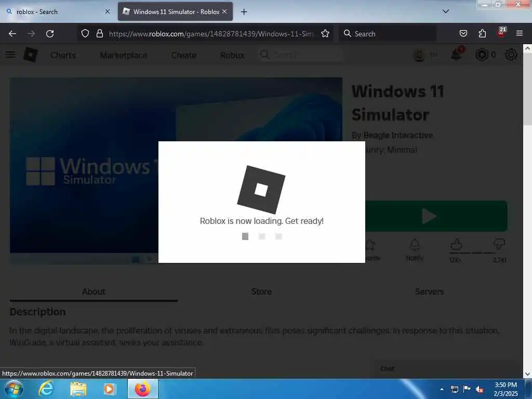Select the 'Windows 11 Simulator - Roblox' tab
Screen dimensions: 532x399
click(x=175, y=12)
